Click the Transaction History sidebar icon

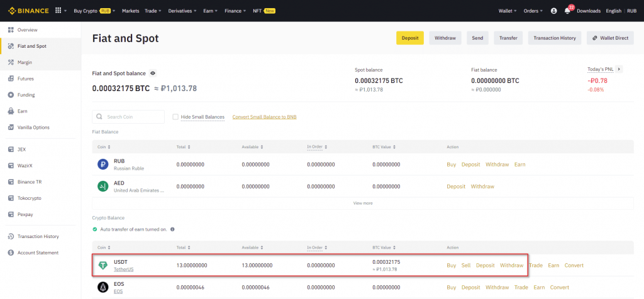pos(11,237)
